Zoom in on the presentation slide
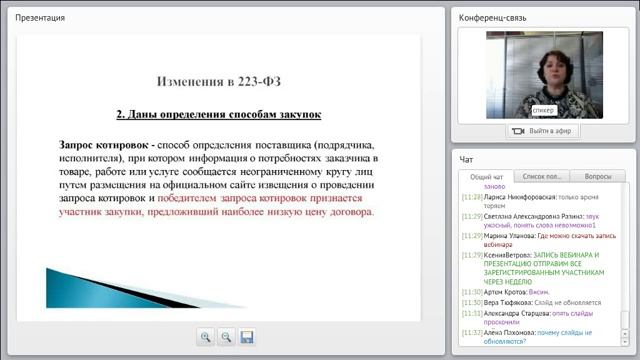Viewport: 640px width, 360px height. (x=205, y=337)
